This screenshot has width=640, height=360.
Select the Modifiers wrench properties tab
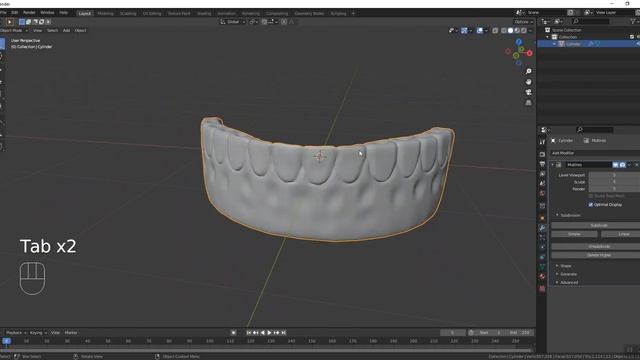click(542, 227)
